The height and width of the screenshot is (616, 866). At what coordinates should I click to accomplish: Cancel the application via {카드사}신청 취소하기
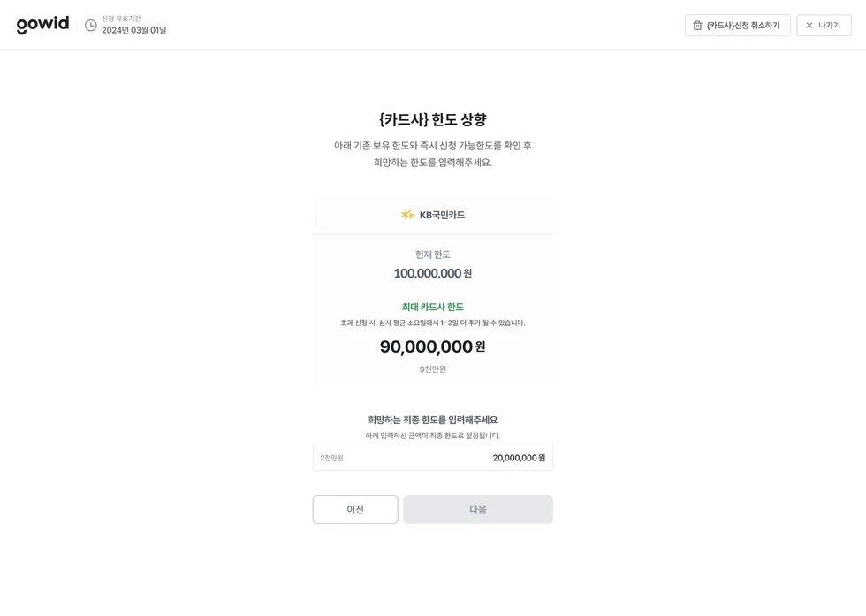point(737,26)
